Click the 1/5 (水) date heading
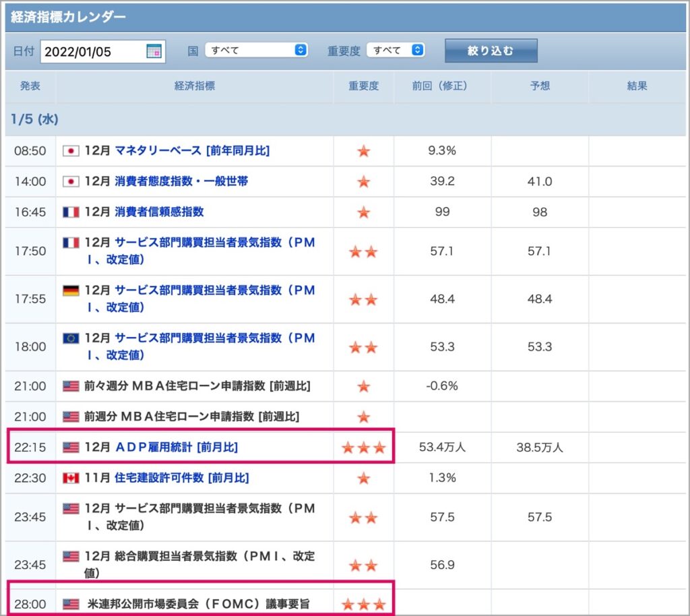This screenshot has width=690, height=616. coord(35,119)
